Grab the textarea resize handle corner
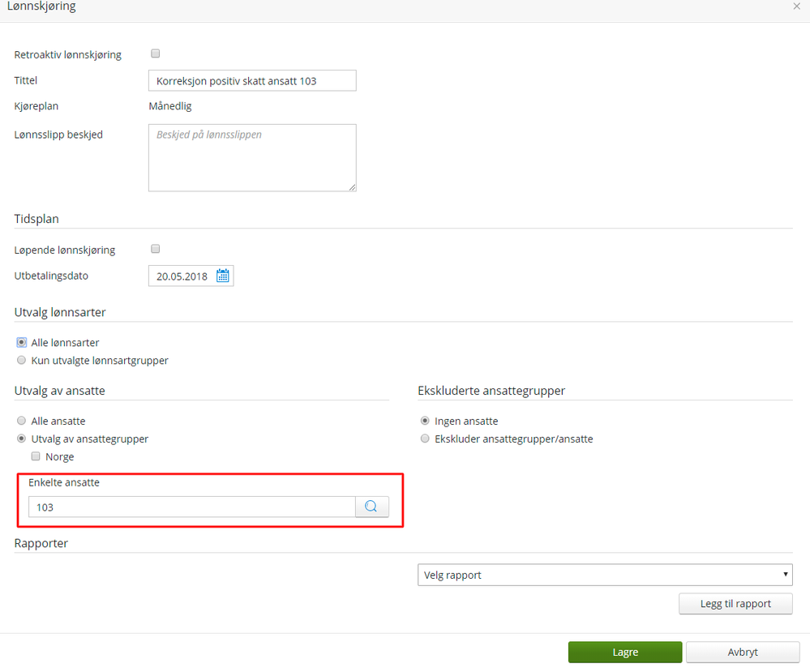Image resolution: width=810 pixels, height=672 pixels. (353, 187)
